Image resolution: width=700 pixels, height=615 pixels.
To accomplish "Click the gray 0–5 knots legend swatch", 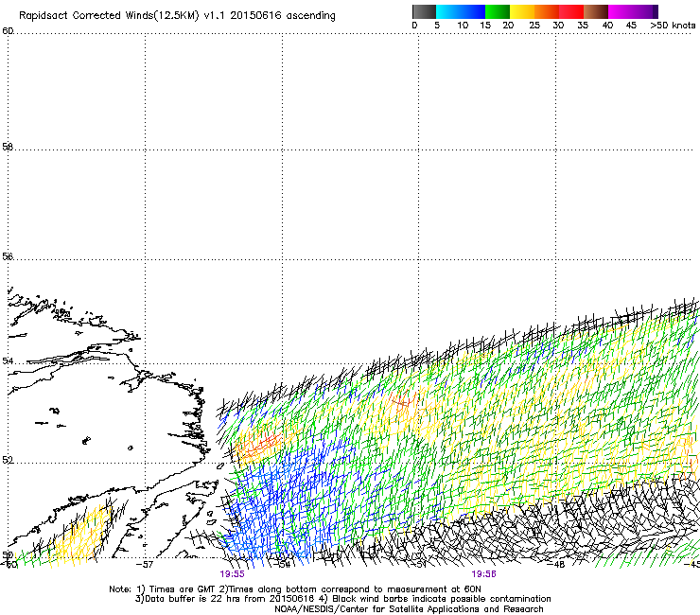I will pyautogui.click(x=424, y=11).
